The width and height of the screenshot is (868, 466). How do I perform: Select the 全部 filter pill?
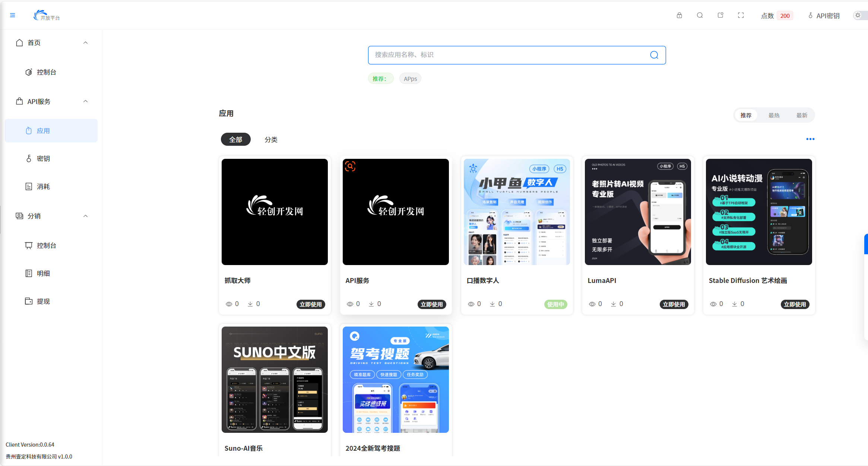[x=235, y=139]
